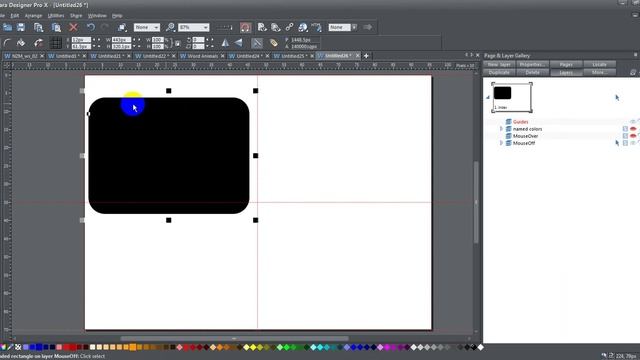Viewport: 640px width, 360px height.
Task: Click the Delete button in gallery
Action: pos(532,72)
